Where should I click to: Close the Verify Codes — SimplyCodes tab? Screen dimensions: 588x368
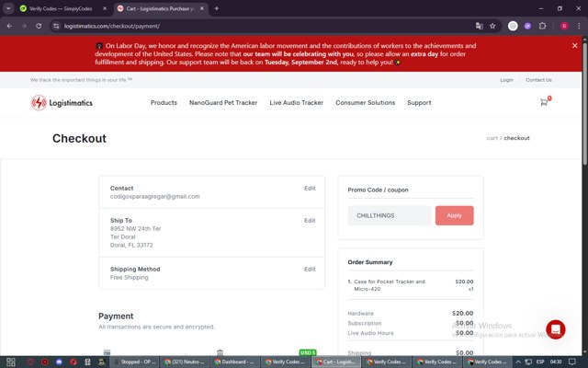pyautogui.click(x=105, y=8)
